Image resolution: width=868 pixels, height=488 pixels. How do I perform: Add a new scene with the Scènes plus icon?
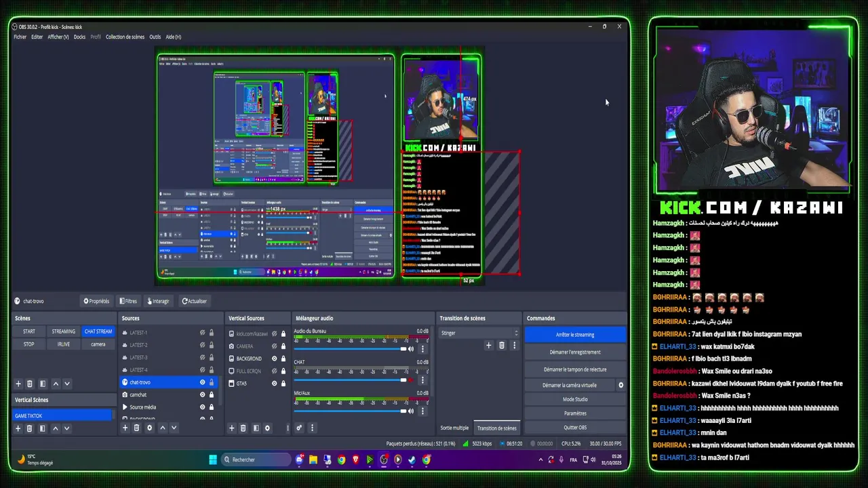coord(18,384)
